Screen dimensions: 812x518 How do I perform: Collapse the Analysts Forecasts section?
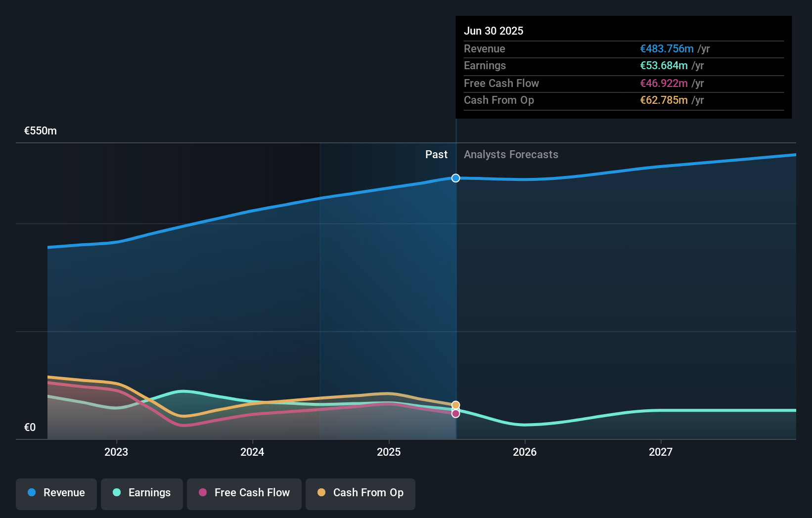(511, 155)
